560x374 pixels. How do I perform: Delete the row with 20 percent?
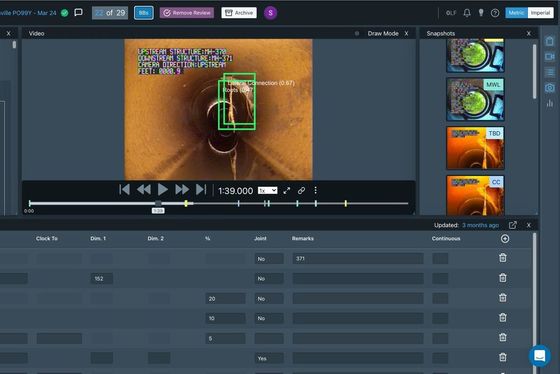coord(503,298)
